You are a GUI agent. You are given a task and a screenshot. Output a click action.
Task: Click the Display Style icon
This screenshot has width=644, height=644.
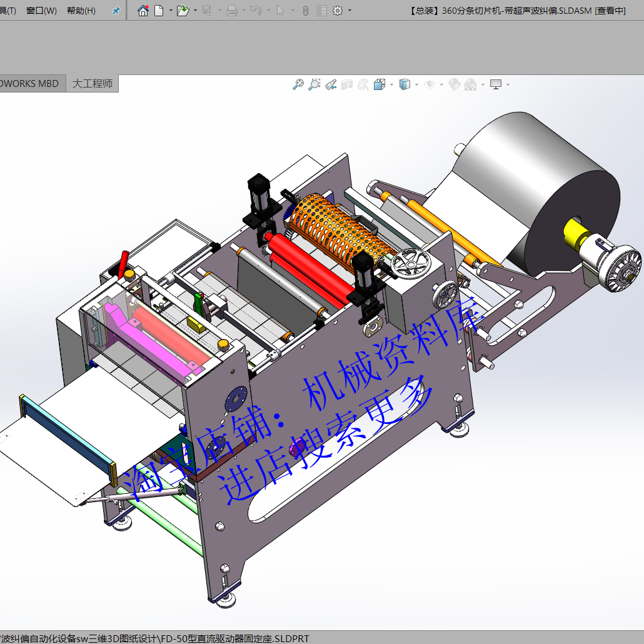click(405, 84)
